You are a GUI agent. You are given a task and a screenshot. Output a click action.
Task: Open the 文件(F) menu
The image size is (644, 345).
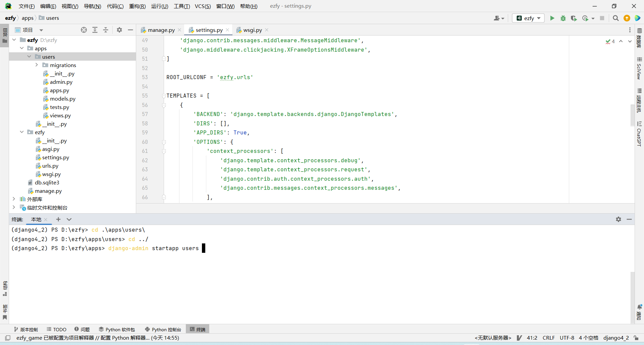click(x=26, y=6)
